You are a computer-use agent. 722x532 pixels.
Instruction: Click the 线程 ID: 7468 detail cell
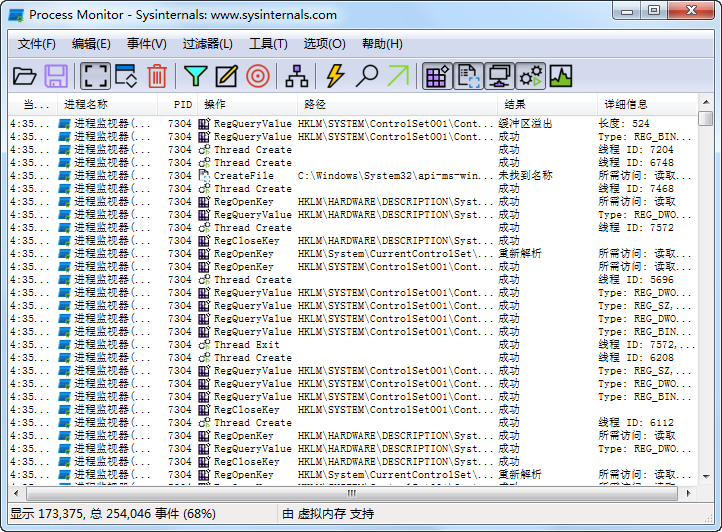click(x=635, y=188)
